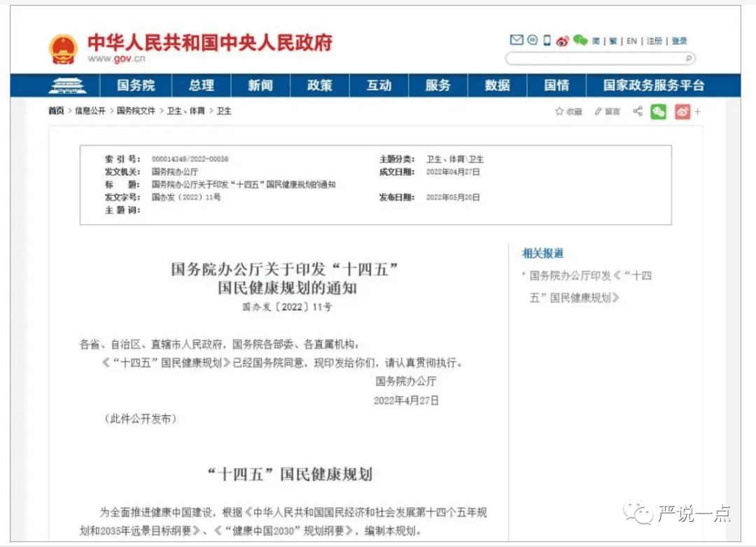Click the green WeChat icon in top header
The width and height of the screenshot is (756, 547).
pyautogui.click(x=580, y=41)
